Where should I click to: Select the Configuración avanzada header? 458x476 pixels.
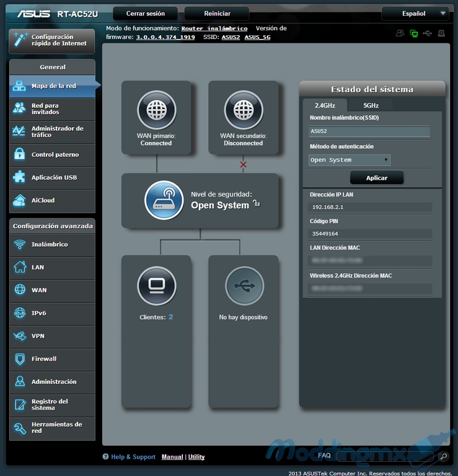tap(52, 226)
